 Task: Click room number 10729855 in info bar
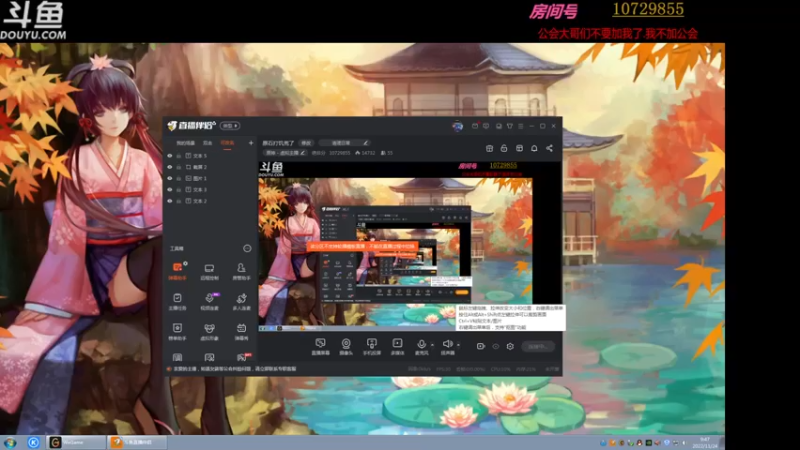(x=339, y=153)
